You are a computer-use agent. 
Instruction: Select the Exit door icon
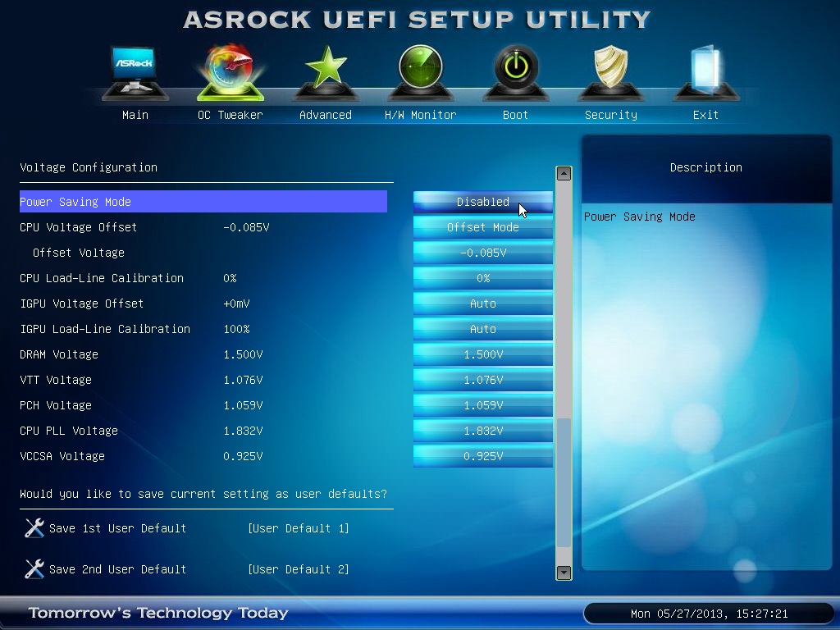tap(706, 73)
